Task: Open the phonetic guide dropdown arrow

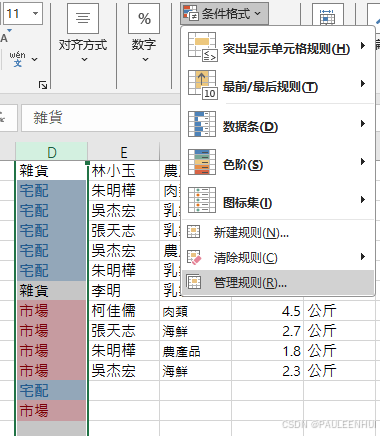Action: coord(34,60)
